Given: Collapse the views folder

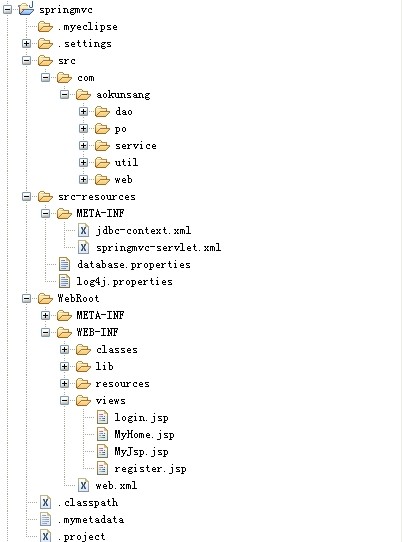Looking at the screenshot, I should 64,400.
